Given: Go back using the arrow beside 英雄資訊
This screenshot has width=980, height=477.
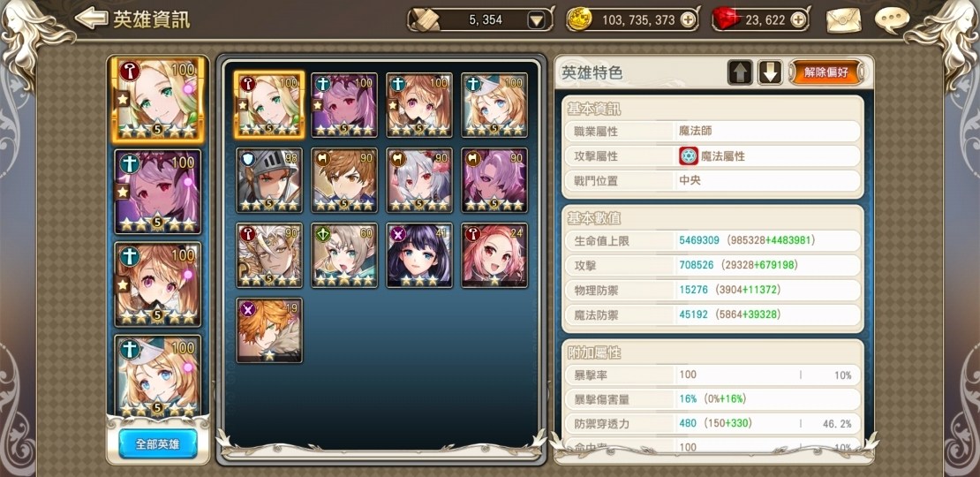Looking at the screenshot, I should (x=91, y=19).
